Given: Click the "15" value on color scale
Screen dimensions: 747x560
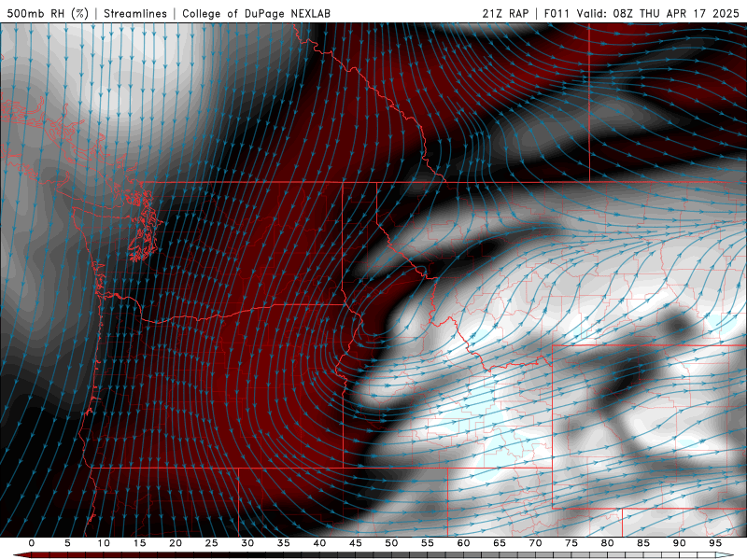Looking at the screenshot, I should coord(139,543).
